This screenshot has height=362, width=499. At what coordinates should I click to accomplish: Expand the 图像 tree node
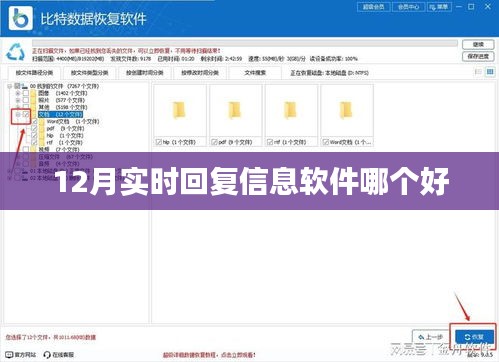pyautogui.click(x=18, y=93)
